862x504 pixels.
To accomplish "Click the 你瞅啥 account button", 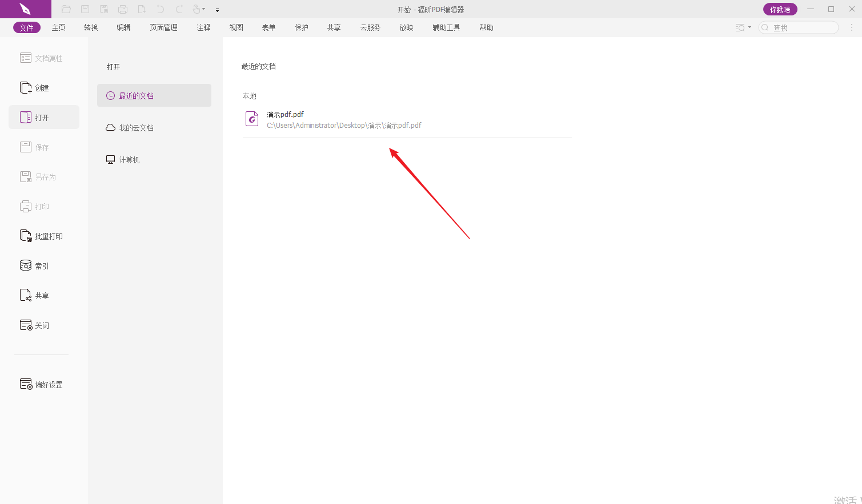I will pos(780,9).
